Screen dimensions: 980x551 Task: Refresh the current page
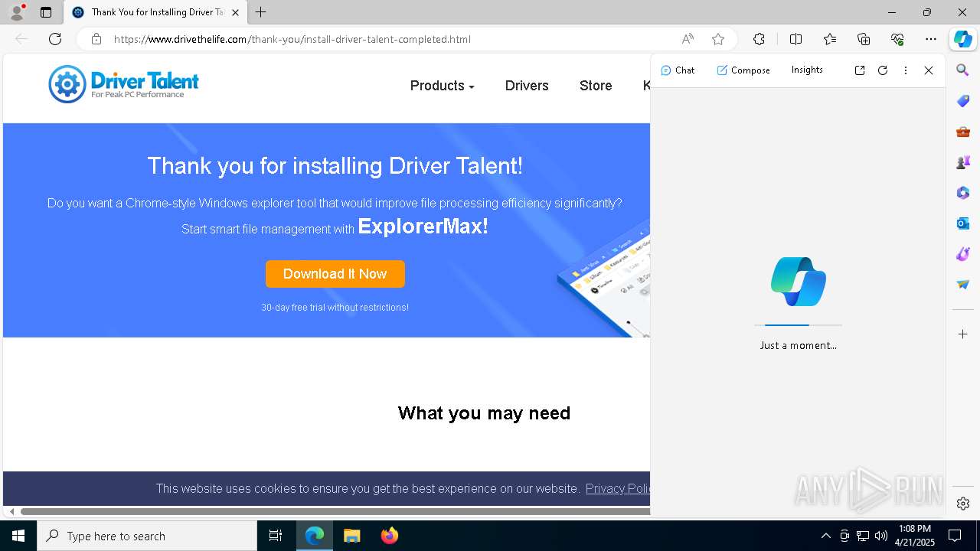55,39
